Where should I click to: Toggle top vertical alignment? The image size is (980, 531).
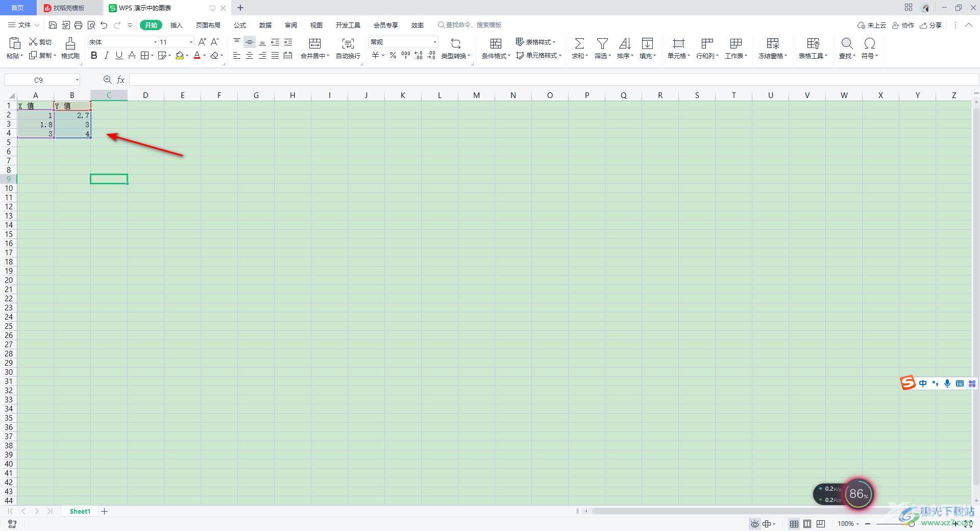(x=237, y=42)
